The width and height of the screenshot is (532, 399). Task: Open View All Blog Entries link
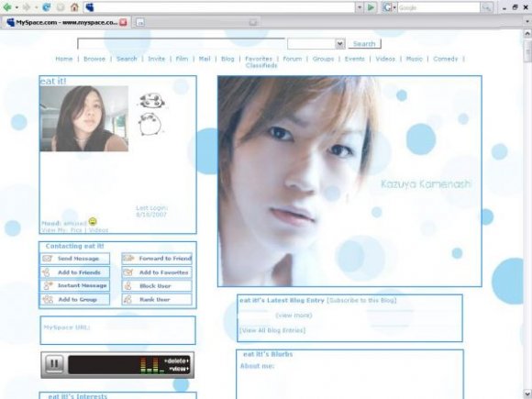(272, 330)
